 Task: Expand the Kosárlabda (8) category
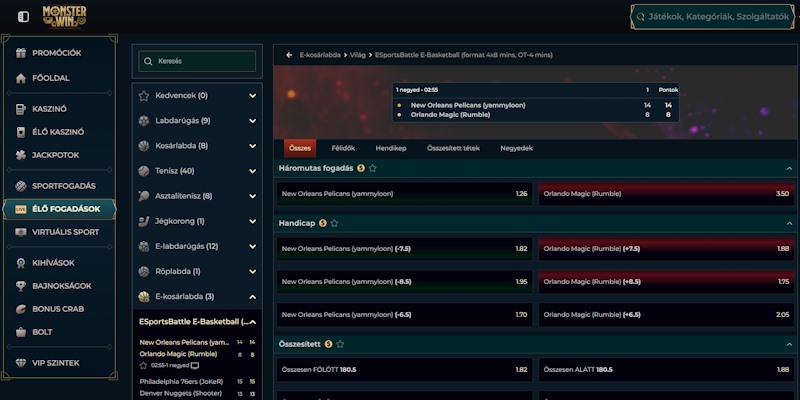tap(197, 146)
